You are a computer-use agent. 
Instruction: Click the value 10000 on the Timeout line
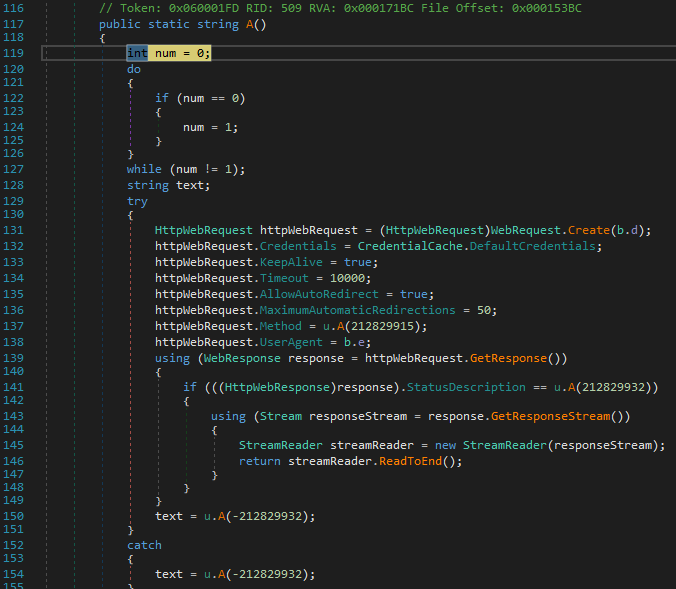pos(349,278)
